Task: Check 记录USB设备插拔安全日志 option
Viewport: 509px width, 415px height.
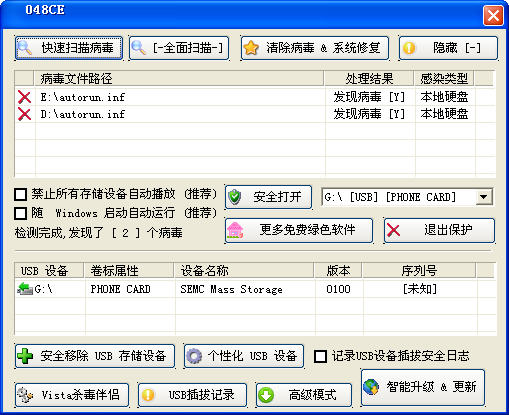Action: [320, 356]
